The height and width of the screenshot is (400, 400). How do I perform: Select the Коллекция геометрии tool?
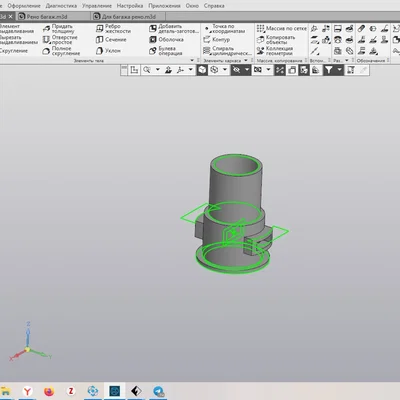[x=275, y=51]
